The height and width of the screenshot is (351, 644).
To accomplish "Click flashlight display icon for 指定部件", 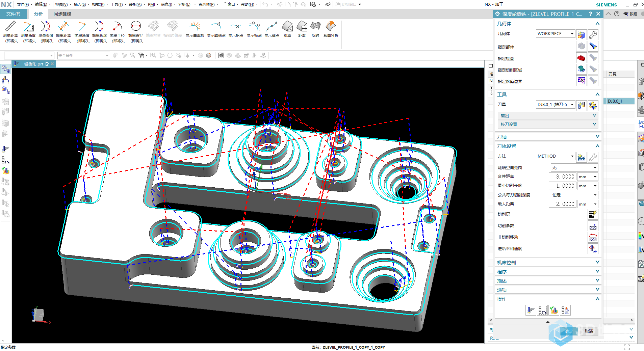I will pos(593,46).
